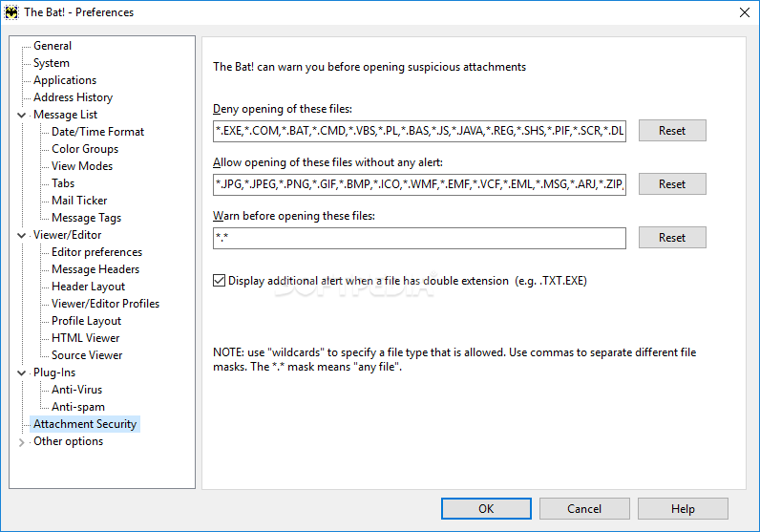Image resolution: width=760 pixels, height=532 pixels.
Task: Close the Preferences window
Action: coord(745,12)
